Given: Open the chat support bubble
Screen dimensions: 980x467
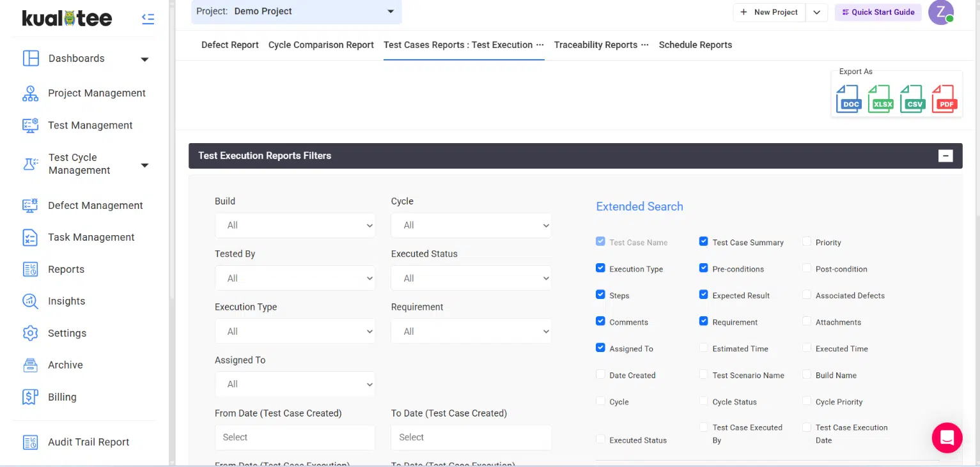Looking at the screenshot, I should (947, 438).
